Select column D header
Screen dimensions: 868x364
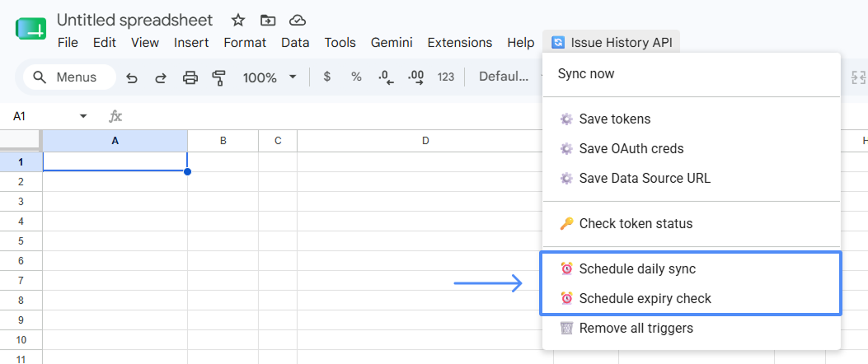tap(425, 141)
